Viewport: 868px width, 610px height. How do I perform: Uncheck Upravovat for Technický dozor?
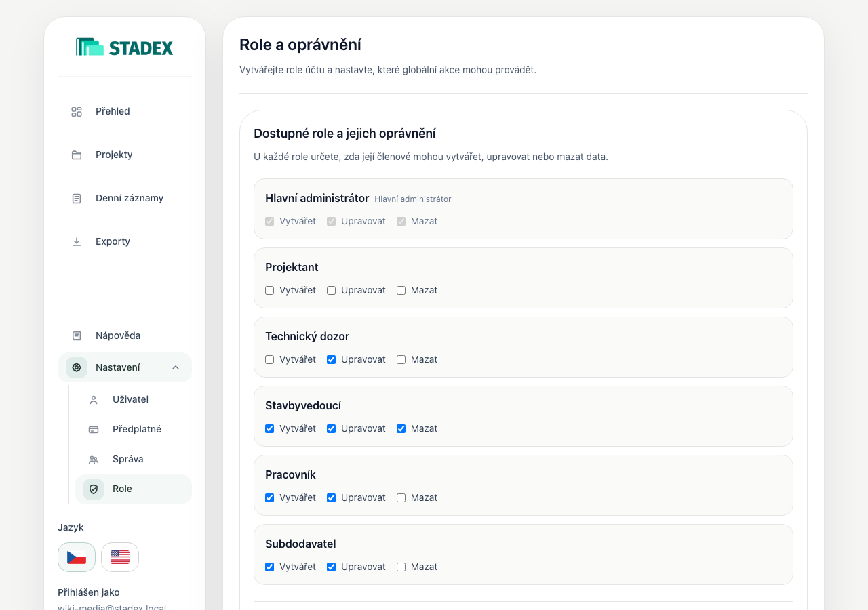(332, 359)
